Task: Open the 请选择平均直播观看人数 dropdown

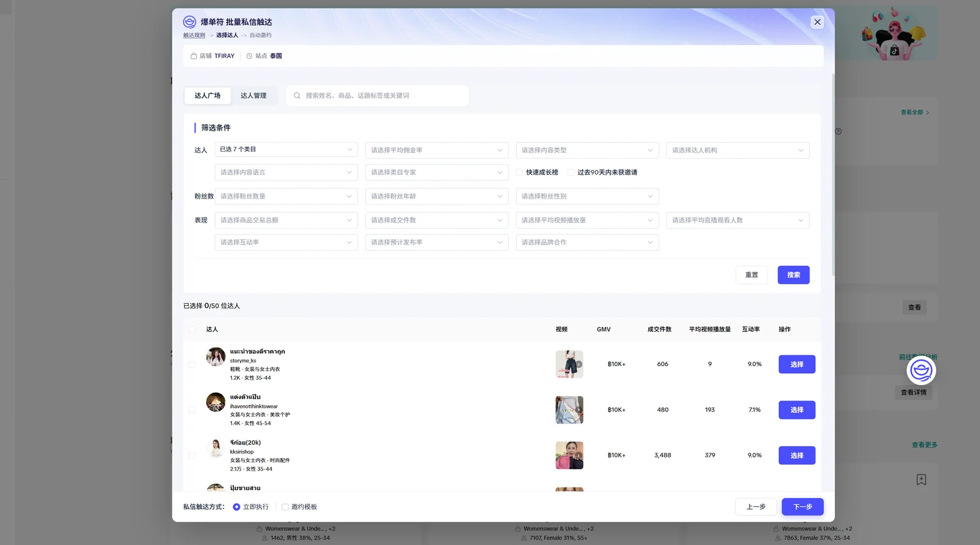Action: [738, 220]
